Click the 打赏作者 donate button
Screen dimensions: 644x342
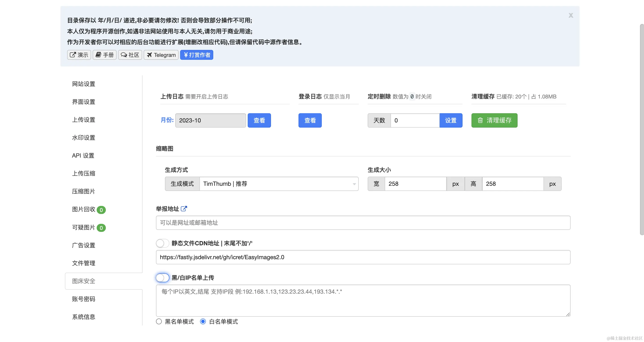(x=196, y=55)
